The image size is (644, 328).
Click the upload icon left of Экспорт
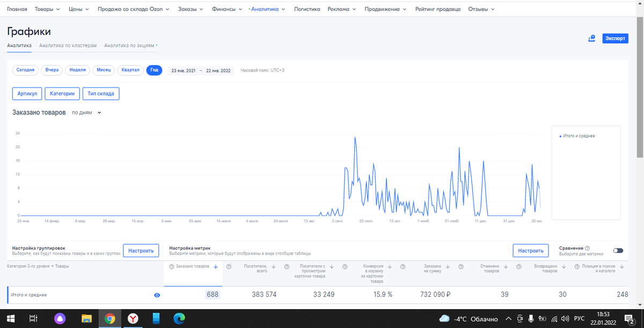(592, 38)
